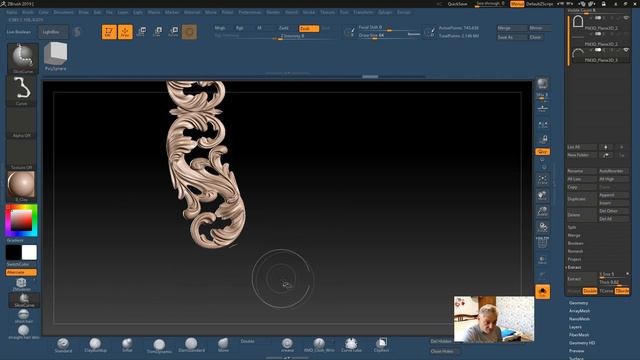Expand the Geometry palette section
640x360 pixels.
pyautogui.click(x=579, y=303)
